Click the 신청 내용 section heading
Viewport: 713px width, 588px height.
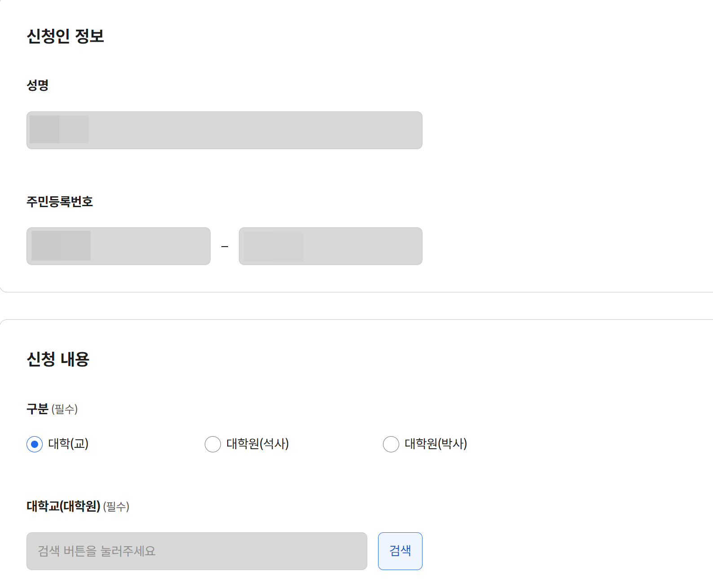point(59,358)
